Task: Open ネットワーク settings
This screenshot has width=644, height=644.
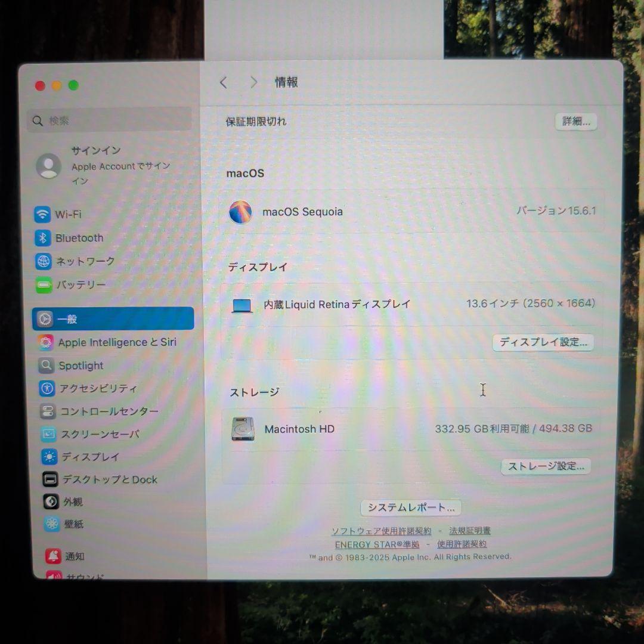Action: tap(86, 261)
